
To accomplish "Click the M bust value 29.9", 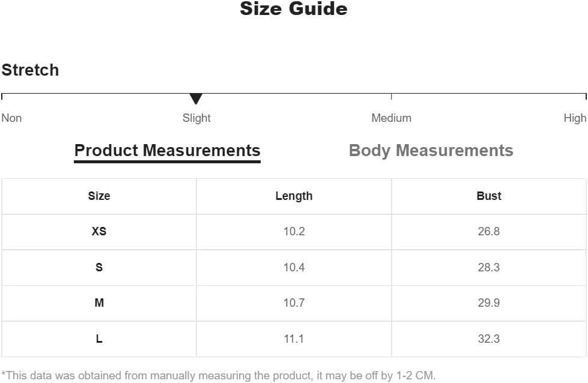I will tap(489, 303).
